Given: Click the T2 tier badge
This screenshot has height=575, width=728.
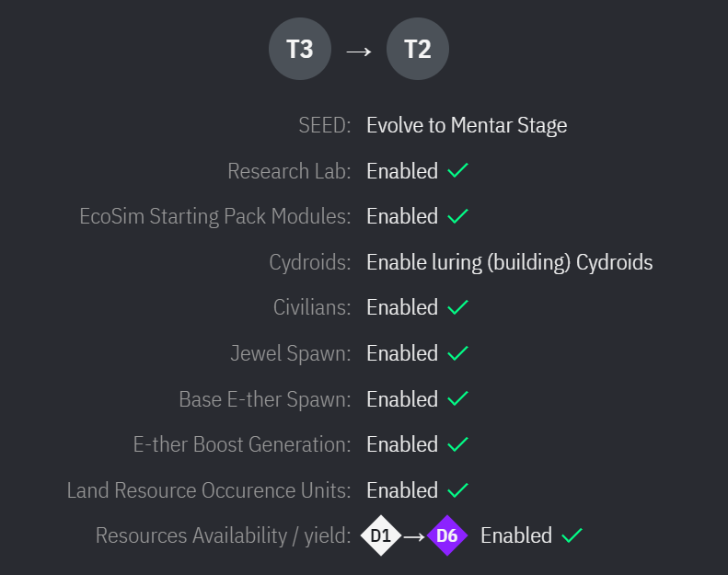Looking at the screenshot, I should point(418,49).
